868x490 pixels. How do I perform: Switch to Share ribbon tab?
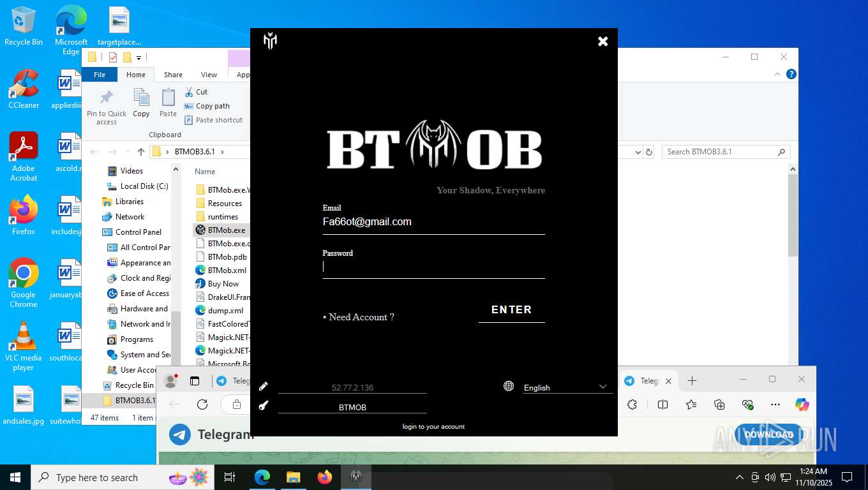point(173,75)
